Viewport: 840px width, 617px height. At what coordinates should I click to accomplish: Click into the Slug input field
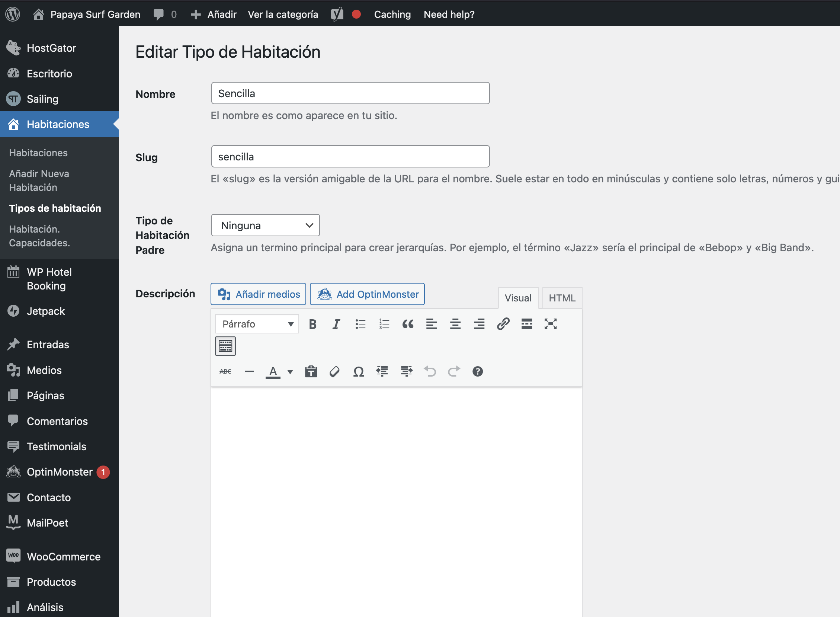click(x=350, y=157)
